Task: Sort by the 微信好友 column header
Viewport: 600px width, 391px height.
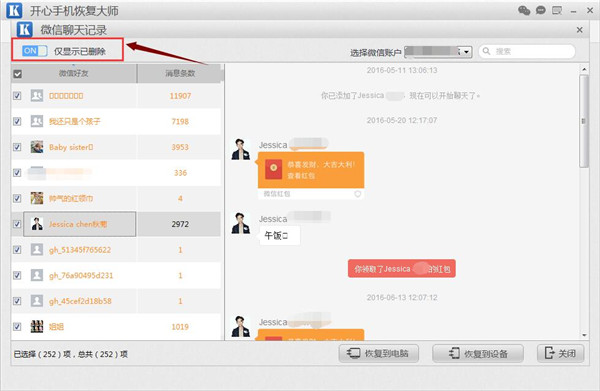Action: pos(74,73)
